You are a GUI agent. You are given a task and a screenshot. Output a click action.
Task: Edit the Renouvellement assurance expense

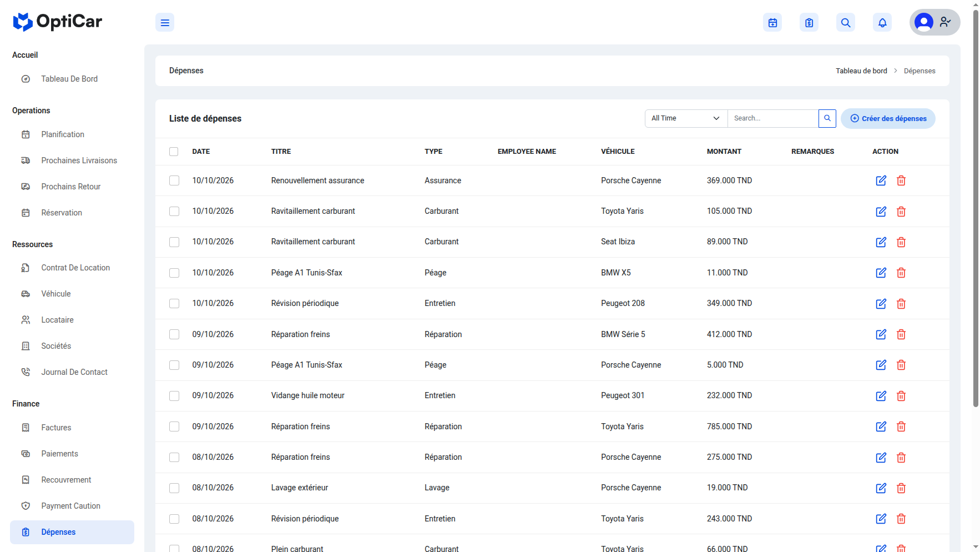point(881,180)
